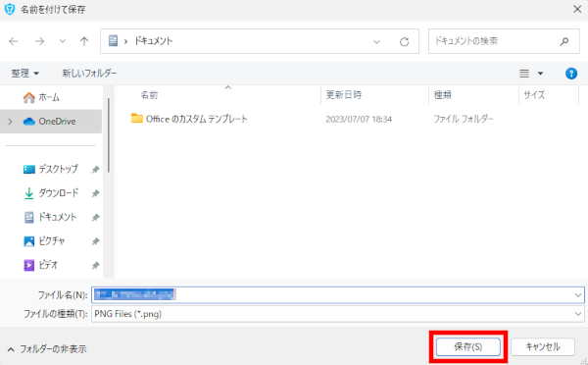
Task: Go back with the left arrow
Action: click(x=14, y=41)
